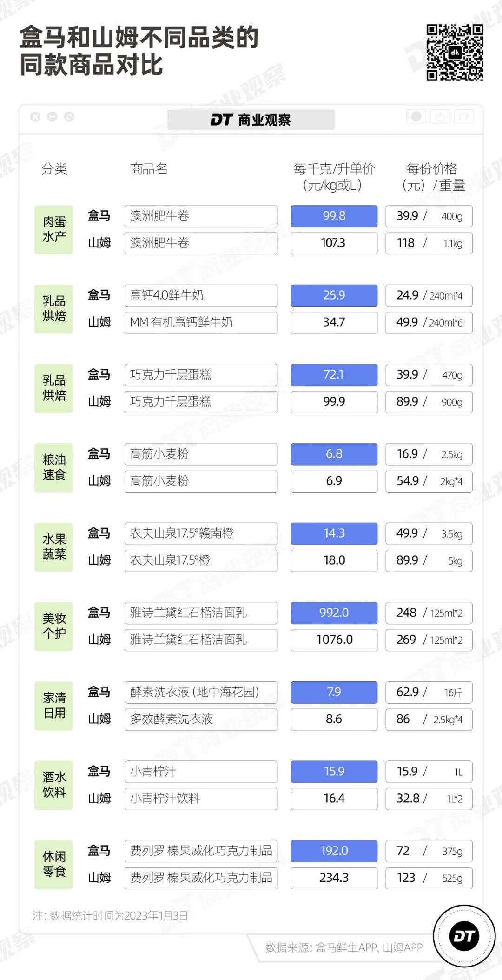Click the 酵素洗衣液 (地中海花园) name box
The width and height of the screenshot is (502, 980).
(201, 692)
